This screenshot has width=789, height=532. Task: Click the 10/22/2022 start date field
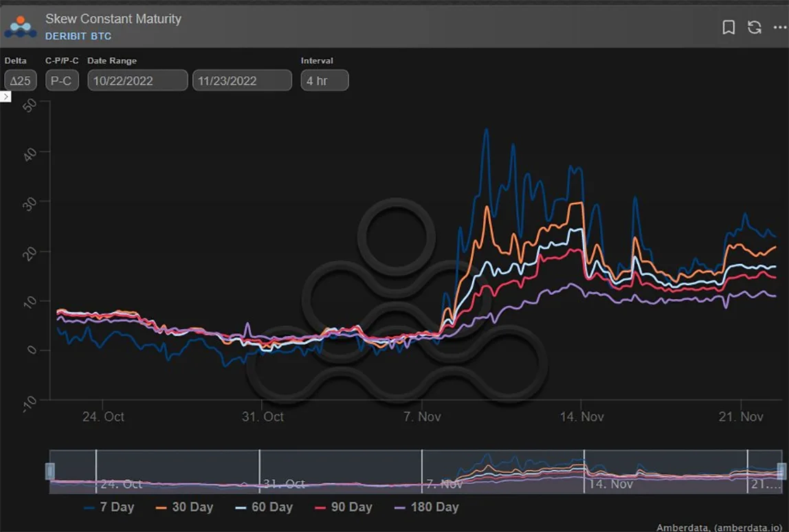[138, 80]
